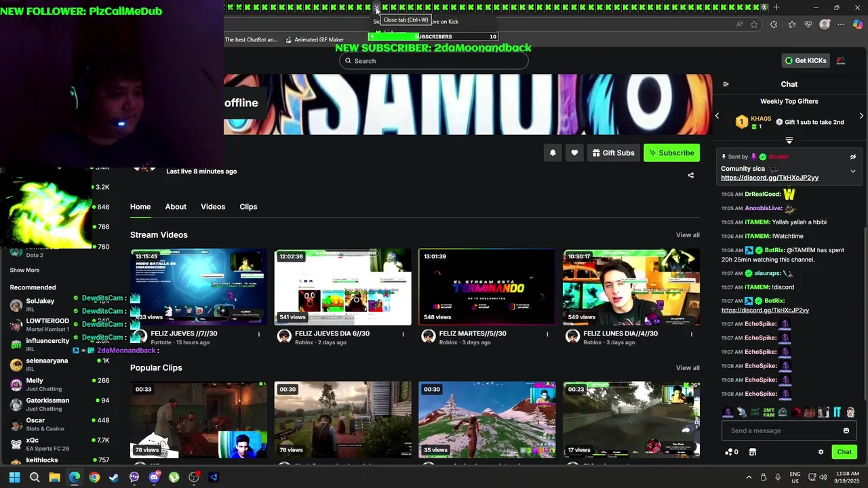Expand the pinned message chevron
Image resolution: width=868 pixels, height=488 pixels.
852,171
